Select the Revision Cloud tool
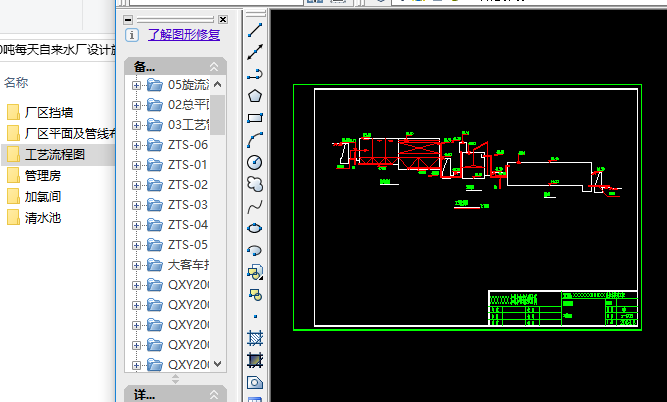This screenshot has width=667, height=402. click(x=255, y=184)
